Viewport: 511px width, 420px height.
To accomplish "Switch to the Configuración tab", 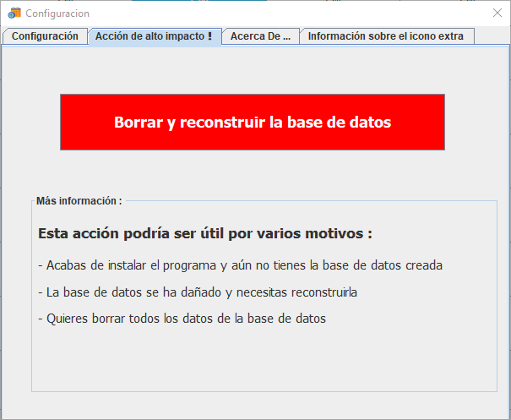I will pyautogui.click(x=45, y=36).
